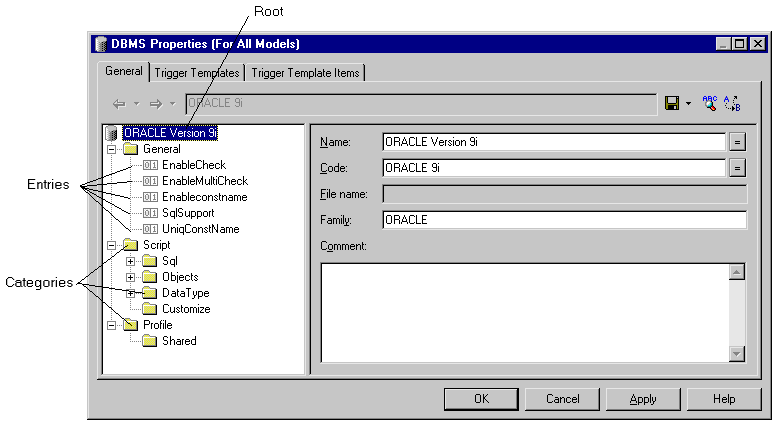
Task: Click the DataType folder icon
Action: pyautogui.click(x=150, y=293)
